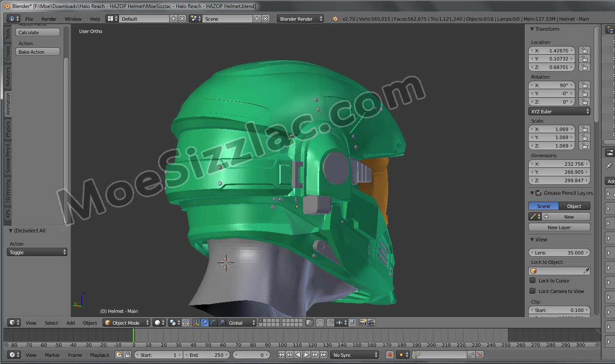The width and height of the screenshot is (615, 364).
Task: Click the Calculate button
Action: (x=38, y=32)
